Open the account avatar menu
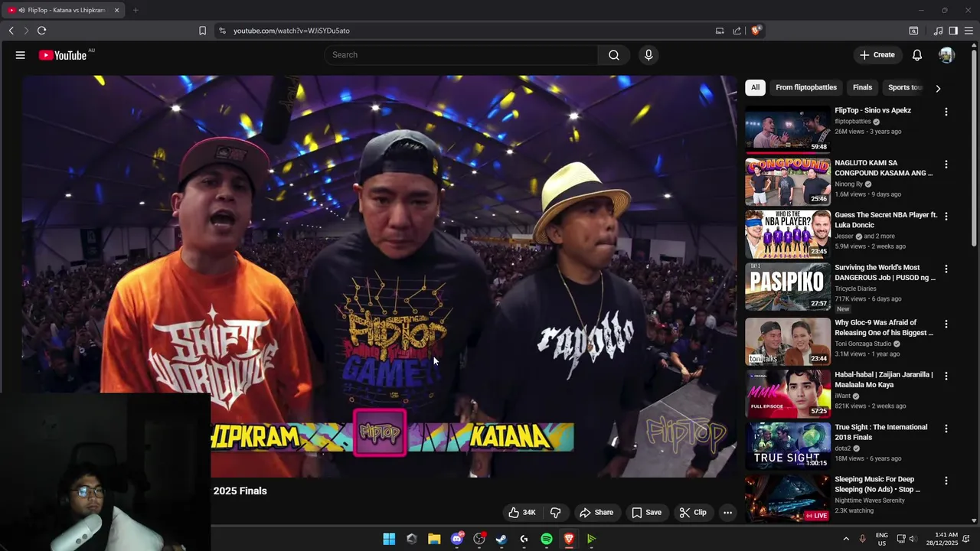The width and height of the screenshot is (980, 551). tap(946, 55)
